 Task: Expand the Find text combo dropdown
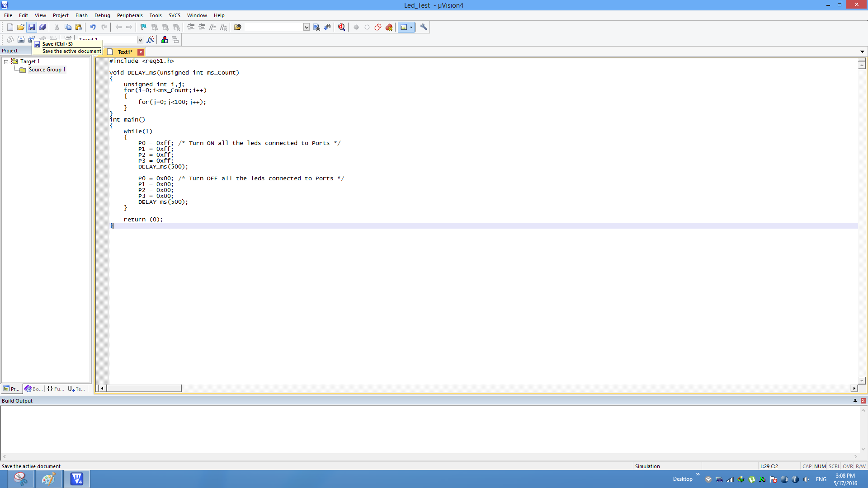tap(307, 27)
